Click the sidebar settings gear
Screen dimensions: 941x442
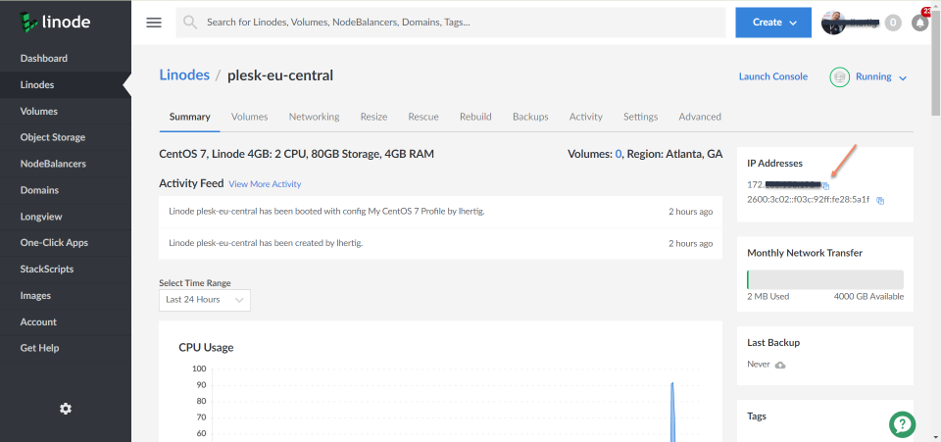click(65, 408)
